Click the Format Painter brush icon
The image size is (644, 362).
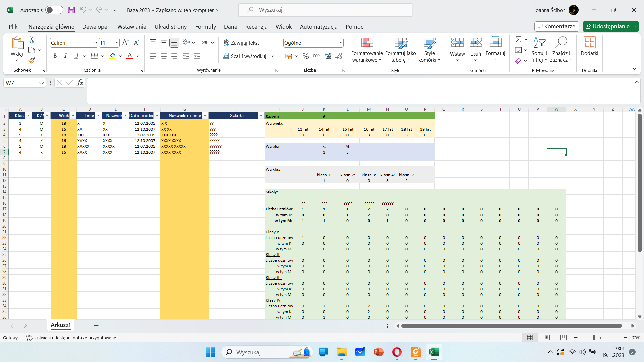coord(32,60)
